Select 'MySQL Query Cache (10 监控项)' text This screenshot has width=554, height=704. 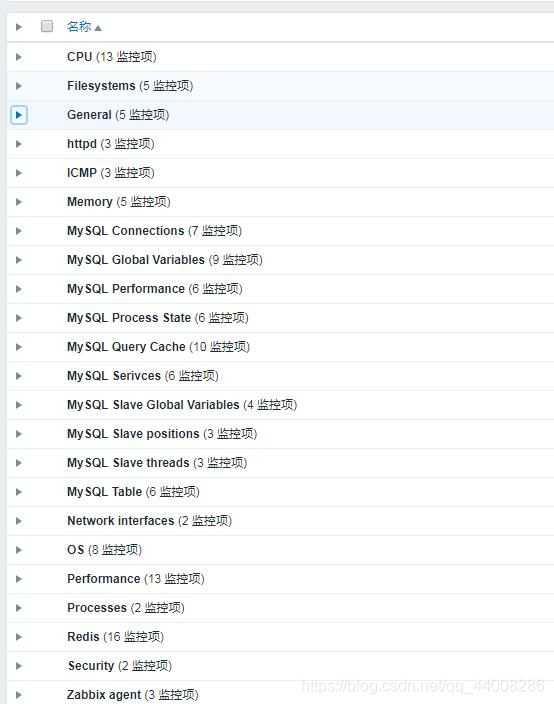[158, 347]
